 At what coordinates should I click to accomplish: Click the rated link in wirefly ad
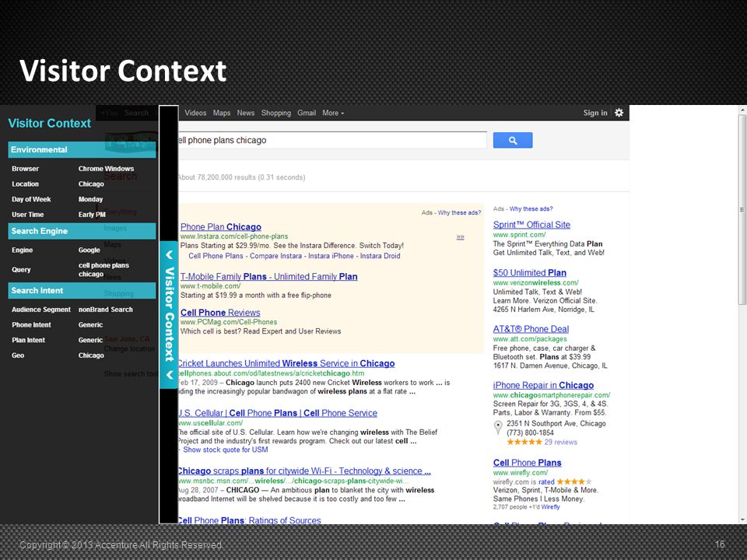pos(546,482)
